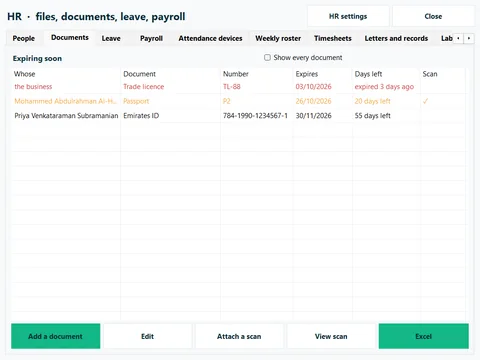This screenshot has height=360, width=480.
Task: Go to the Payroll tab
Action: [151, 38]
